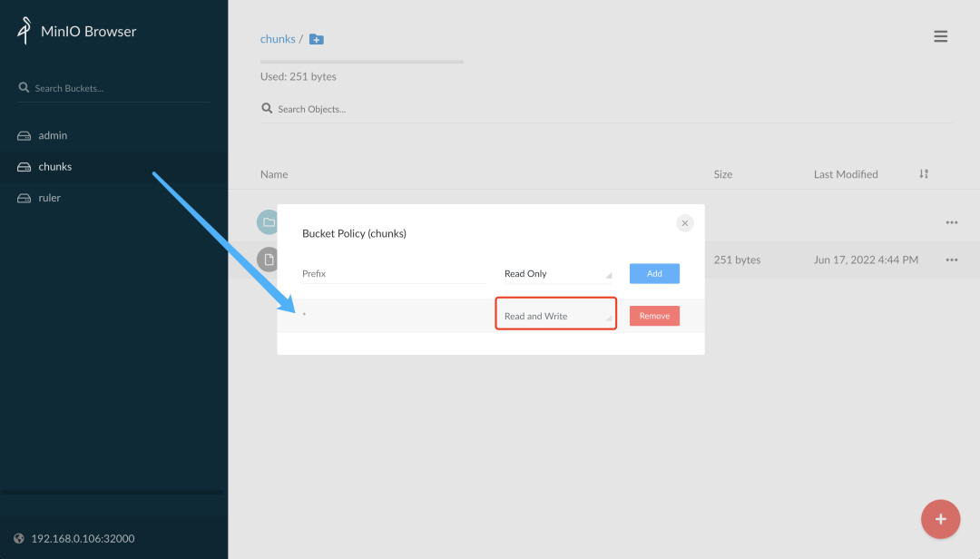This screenshot has height=559, width=980.
Task: Select the ruler bucket in the sidebar
Action: pyautogui.click(x=113, y=198)
